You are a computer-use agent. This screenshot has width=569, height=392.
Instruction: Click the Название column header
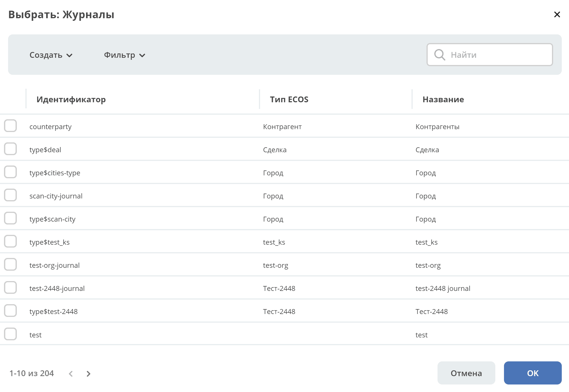pyautogui.click(x=443, y=99)
